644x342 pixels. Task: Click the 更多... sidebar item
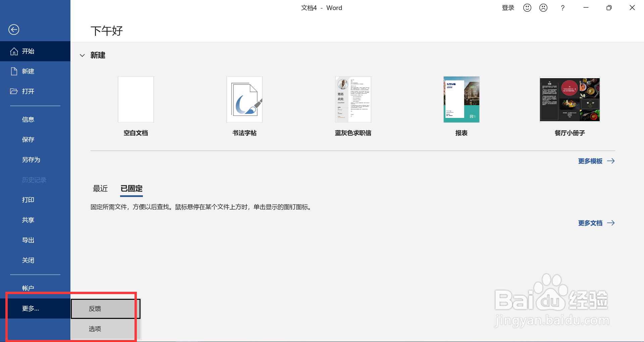coord(35,309)
